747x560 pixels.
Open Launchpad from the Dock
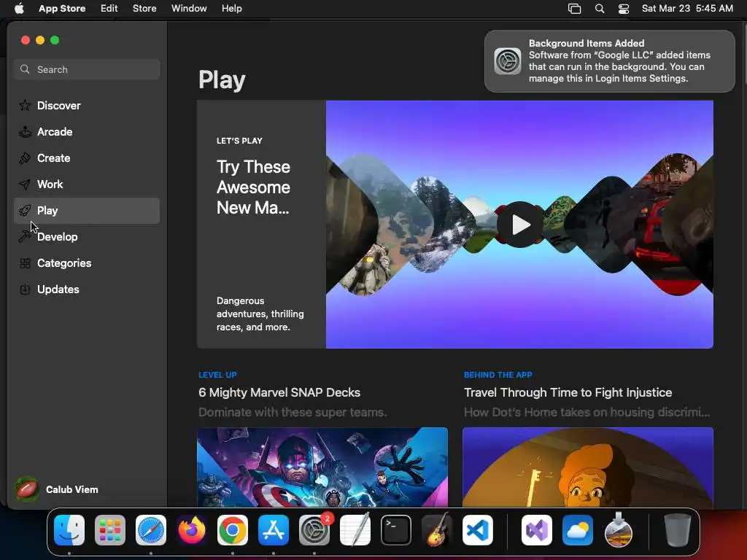coord(110,530)
